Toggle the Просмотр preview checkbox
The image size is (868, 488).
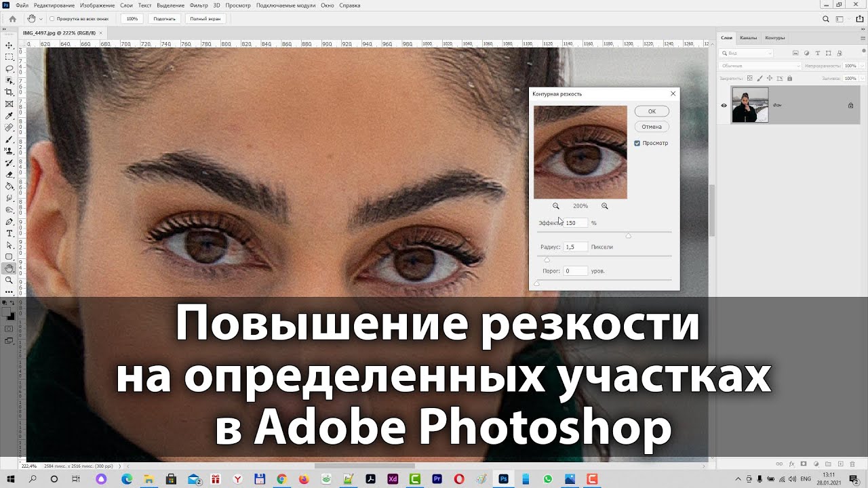tap(637, 143)
